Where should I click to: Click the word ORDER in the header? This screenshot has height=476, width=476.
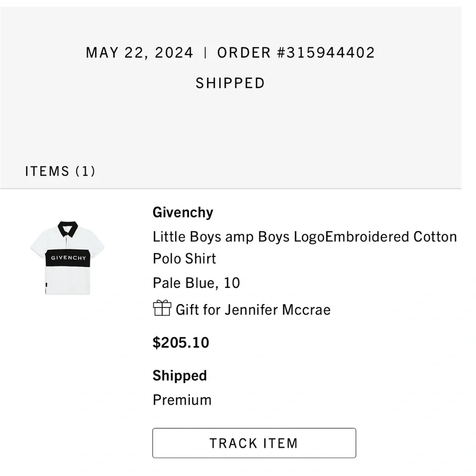[244, 53]
